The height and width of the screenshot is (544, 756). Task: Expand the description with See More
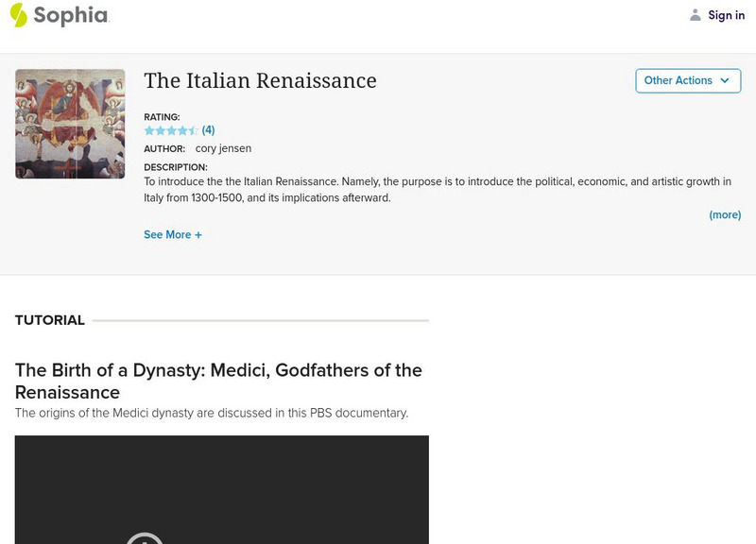(174, 233)
